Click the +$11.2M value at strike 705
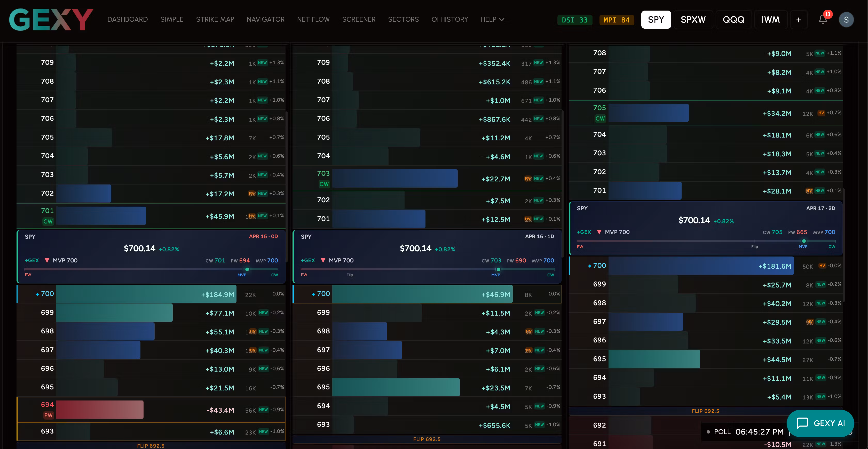Image resolution: width=868 pixels, height=449 pixels. pyautogui.click(x=496, y=138)
